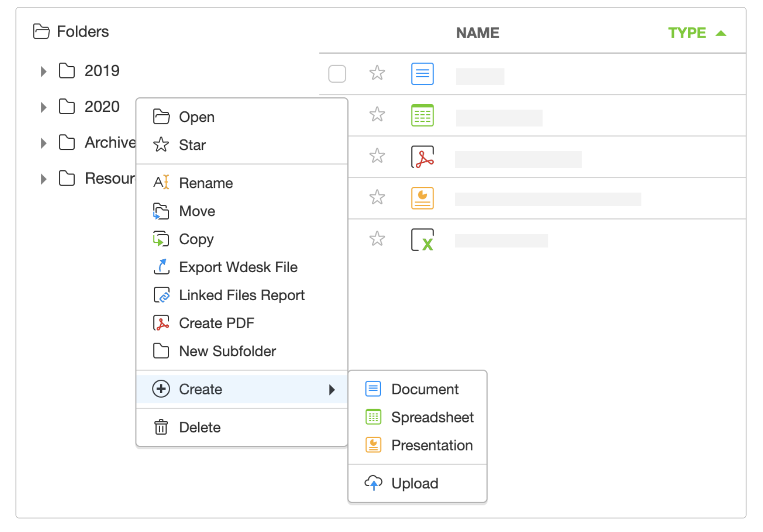
Task: Select the Archive folder in the tree
Action: point(110,143)
